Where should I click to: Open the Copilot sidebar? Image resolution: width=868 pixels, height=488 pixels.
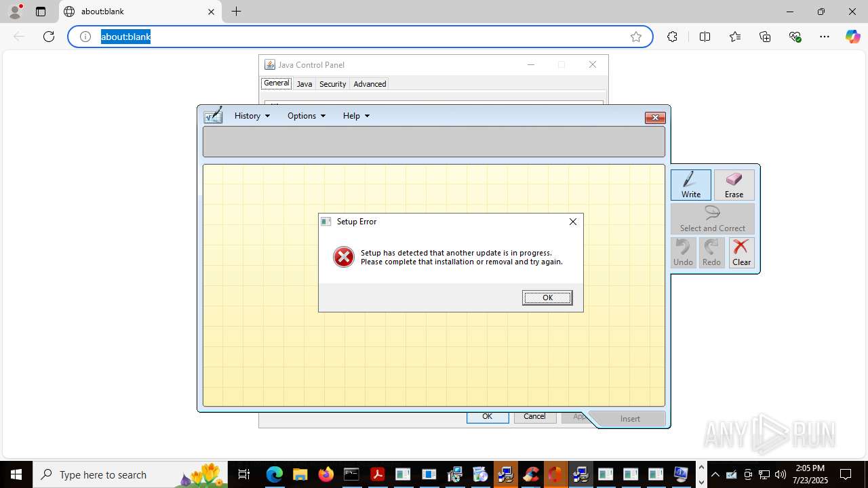(852, 37)
